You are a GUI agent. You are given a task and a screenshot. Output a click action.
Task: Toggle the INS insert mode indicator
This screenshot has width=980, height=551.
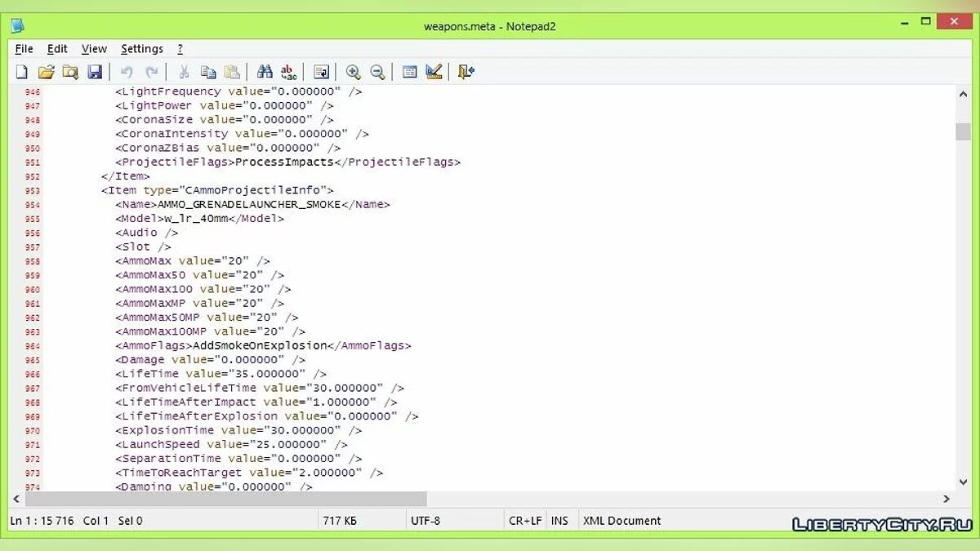click(559, 521)
